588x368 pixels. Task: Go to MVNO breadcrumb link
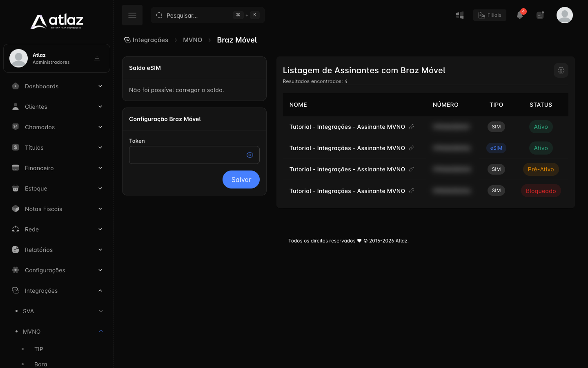tap(193, 40)
